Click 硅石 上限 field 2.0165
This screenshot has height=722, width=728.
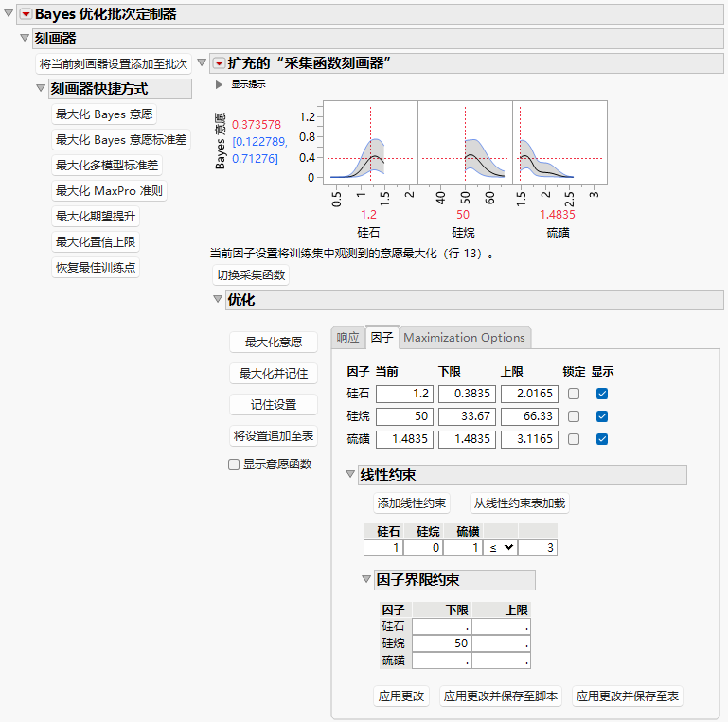pos(529,394)
